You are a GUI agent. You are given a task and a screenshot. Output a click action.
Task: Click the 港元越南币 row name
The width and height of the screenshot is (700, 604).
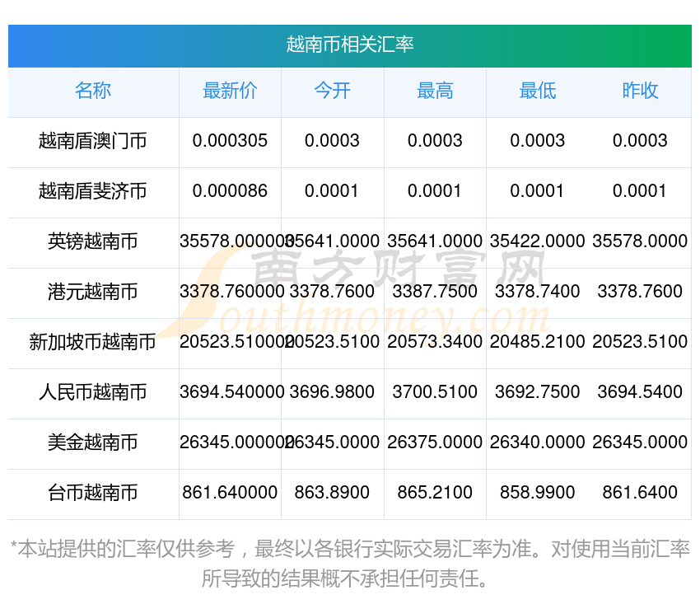tap(93, 292)
